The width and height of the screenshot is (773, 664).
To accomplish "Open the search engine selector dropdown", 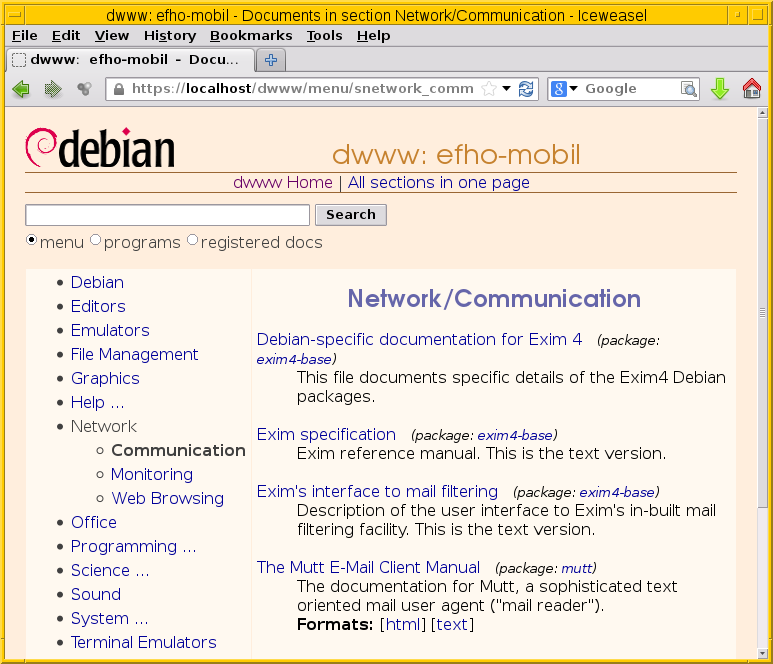I will point(565,89).
